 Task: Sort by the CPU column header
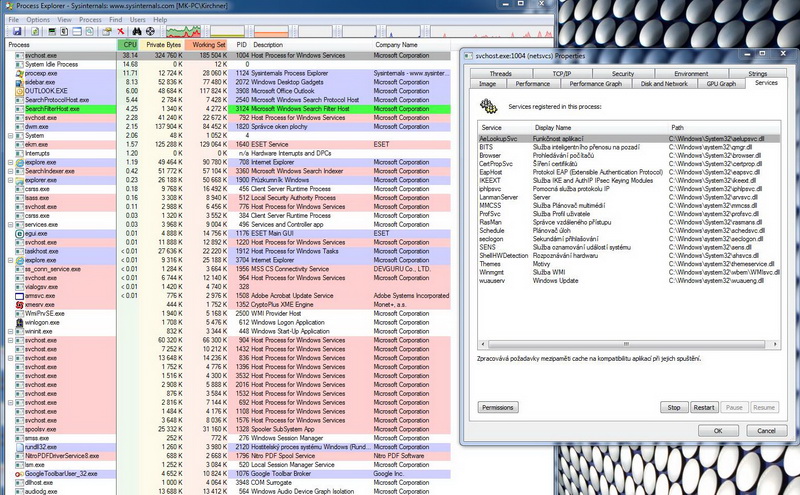[128, 45]
